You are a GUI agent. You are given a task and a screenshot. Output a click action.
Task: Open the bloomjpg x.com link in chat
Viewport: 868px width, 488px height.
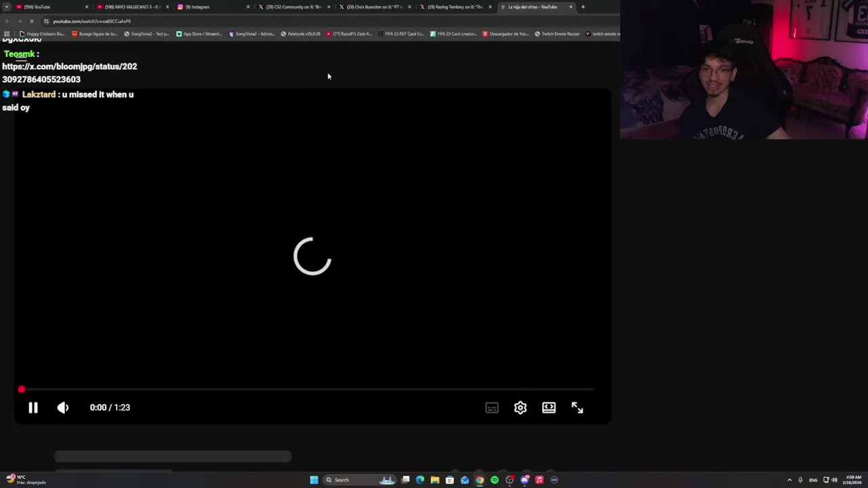(69, 73)
